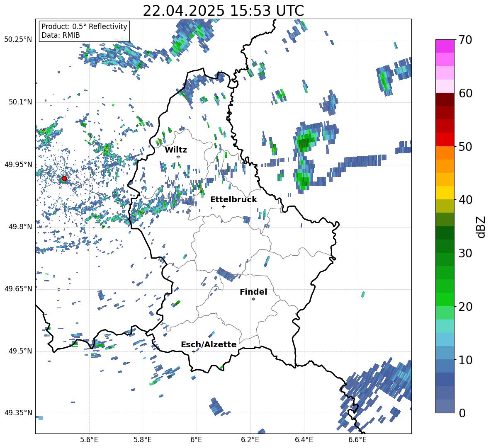Click the cross marker below Findel

click(253, 299)
